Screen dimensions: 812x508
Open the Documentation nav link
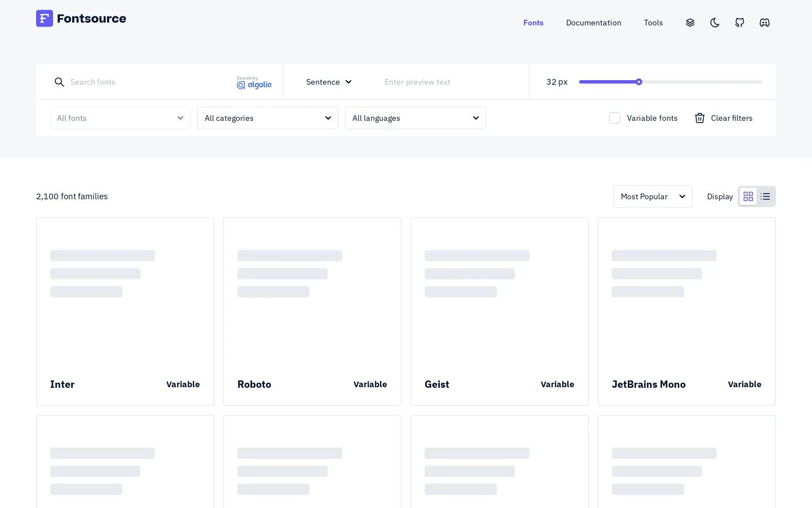pyautogui.click(x=594, y=23)
